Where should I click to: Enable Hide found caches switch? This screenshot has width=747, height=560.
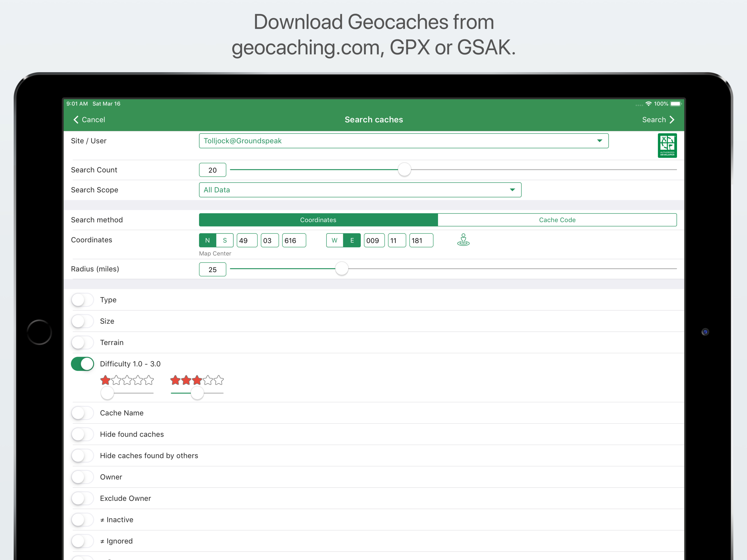coord(82,434)
